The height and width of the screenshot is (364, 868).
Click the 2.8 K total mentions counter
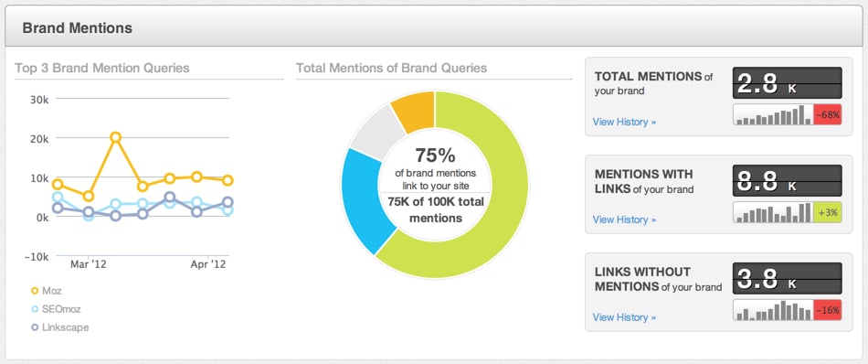point(788,83)
